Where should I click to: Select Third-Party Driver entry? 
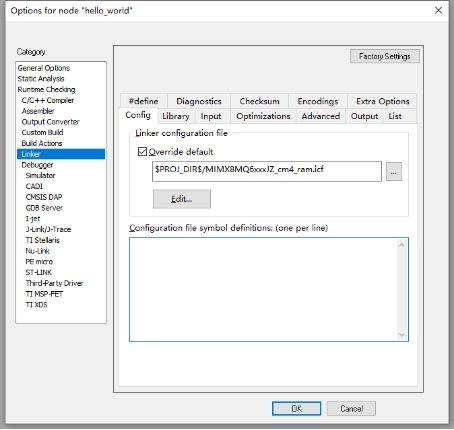point(54,283)
